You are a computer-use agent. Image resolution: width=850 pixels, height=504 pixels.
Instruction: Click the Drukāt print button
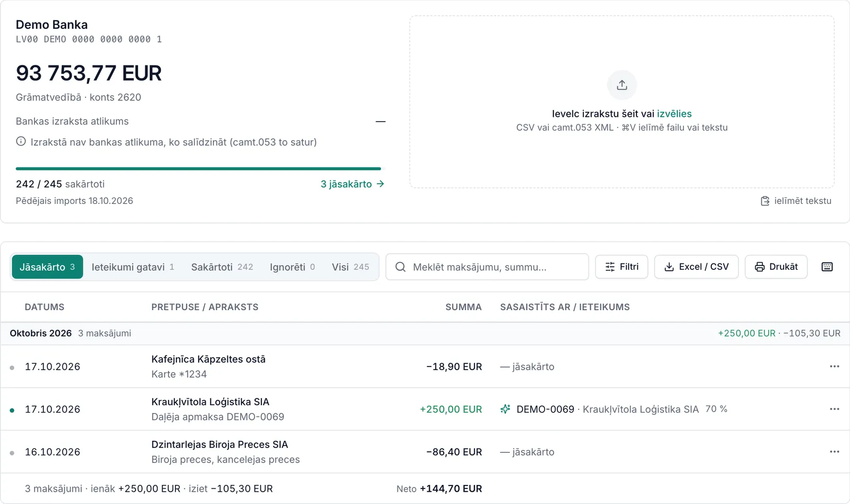point(776,267)
